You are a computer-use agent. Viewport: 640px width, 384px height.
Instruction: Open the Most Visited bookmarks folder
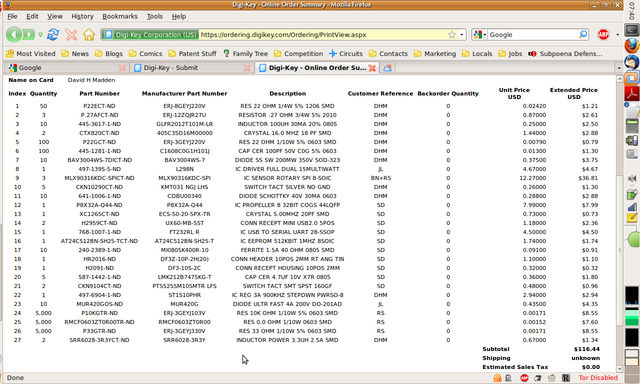tap(31, 53)
